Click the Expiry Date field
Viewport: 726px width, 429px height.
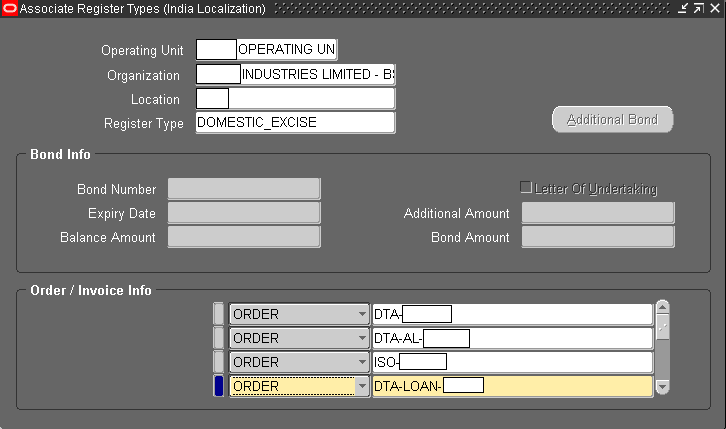coord(244,213)
